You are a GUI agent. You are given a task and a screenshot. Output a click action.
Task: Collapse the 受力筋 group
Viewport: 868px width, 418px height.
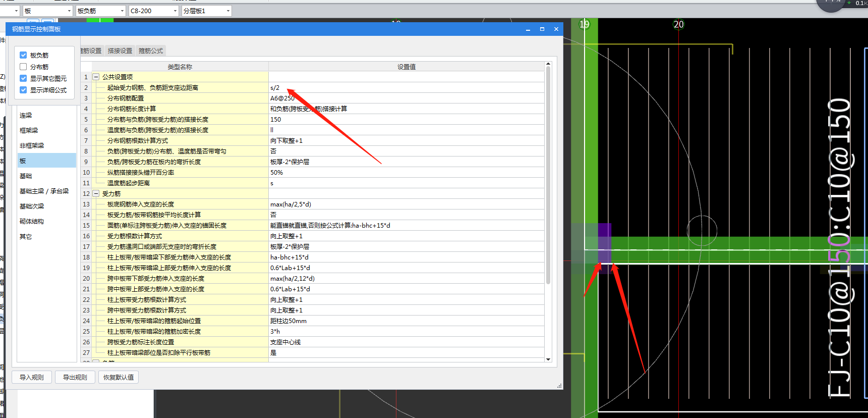point(96,193)
